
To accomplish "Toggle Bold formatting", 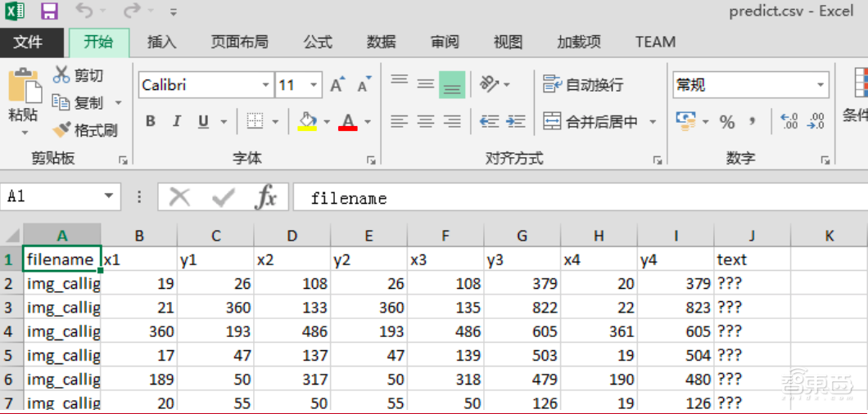I will click(x=151, y=122).
